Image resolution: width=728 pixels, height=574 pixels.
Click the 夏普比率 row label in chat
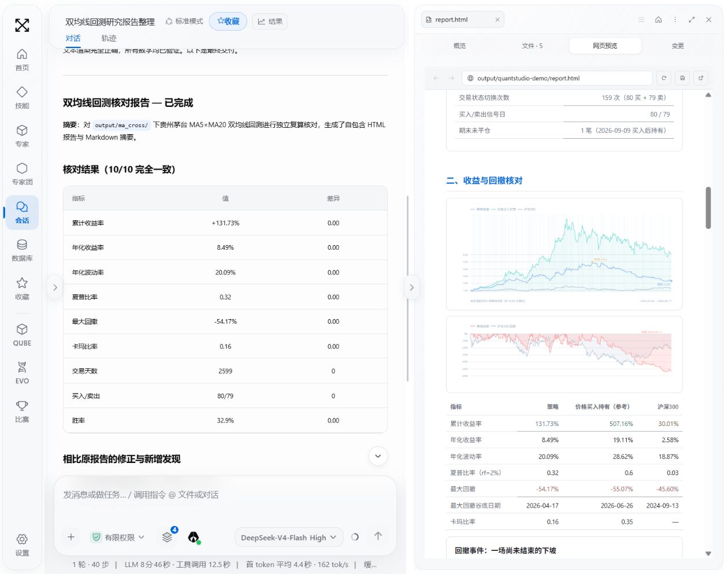click(x=85, y=297)
